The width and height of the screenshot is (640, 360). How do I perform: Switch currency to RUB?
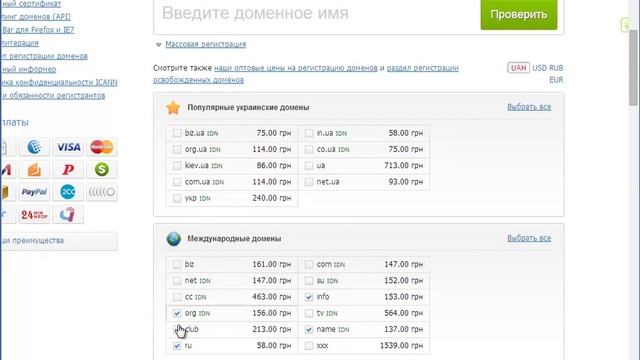[x=556, y=68]
